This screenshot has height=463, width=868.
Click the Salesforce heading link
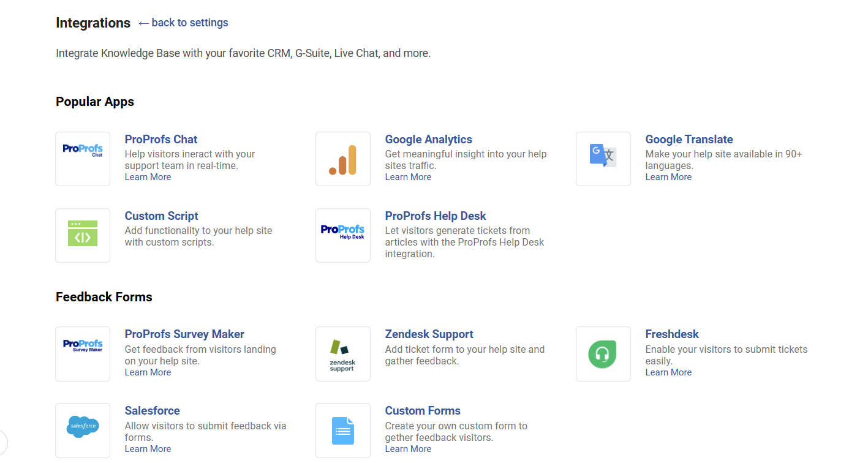(153, 410)
